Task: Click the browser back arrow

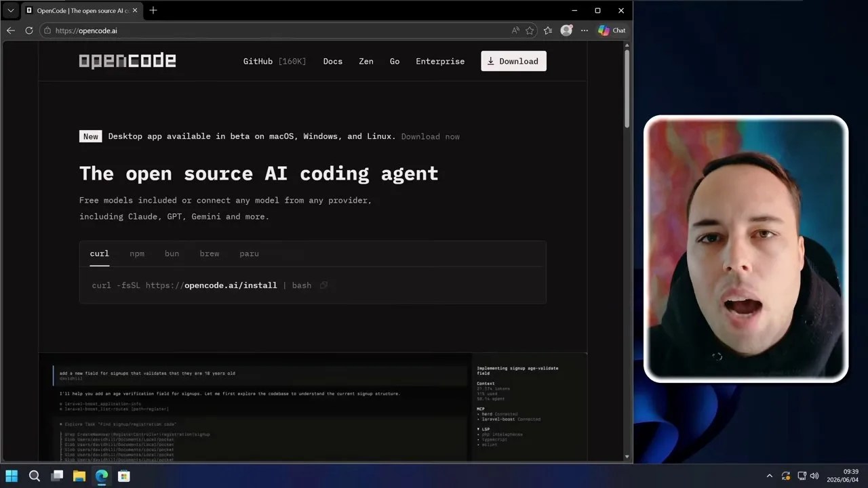Action: (11, 30)
